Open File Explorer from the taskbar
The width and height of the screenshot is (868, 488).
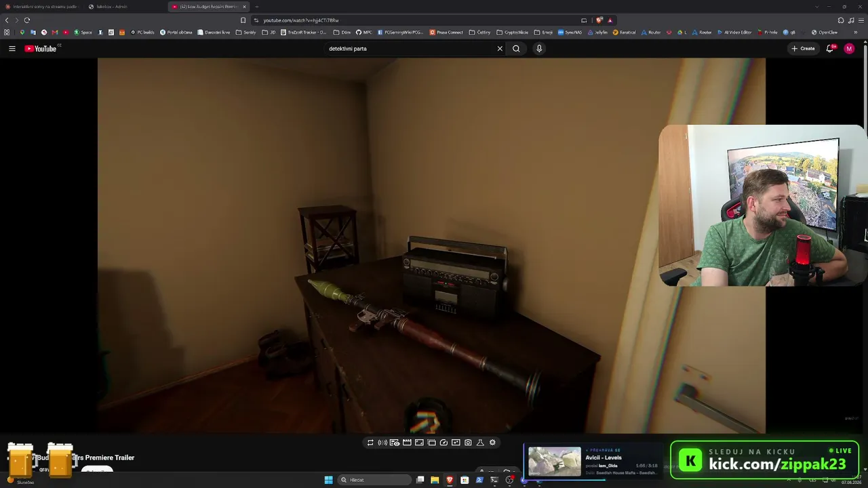coord(435,480)
